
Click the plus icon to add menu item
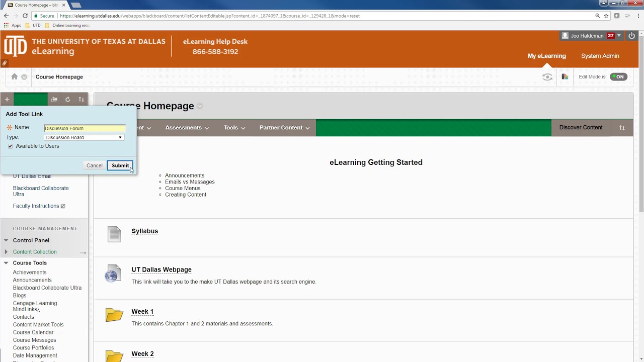[7, 100]
